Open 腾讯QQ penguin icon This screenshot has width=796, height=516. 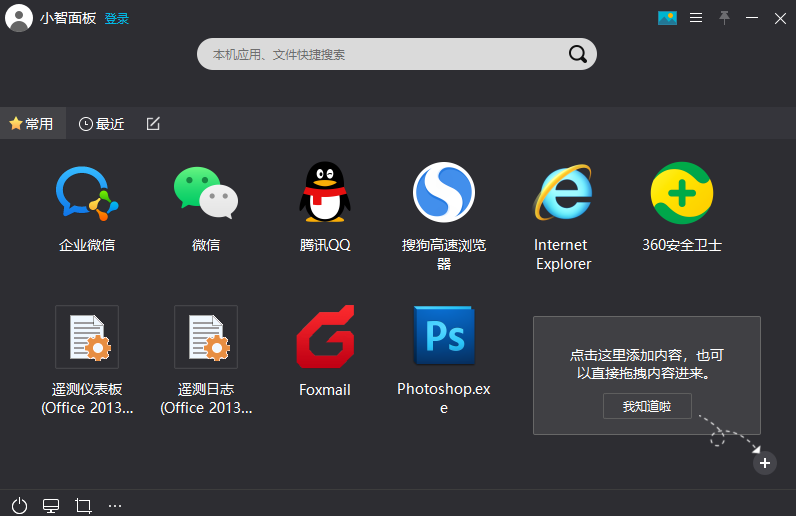pos(325,192)
